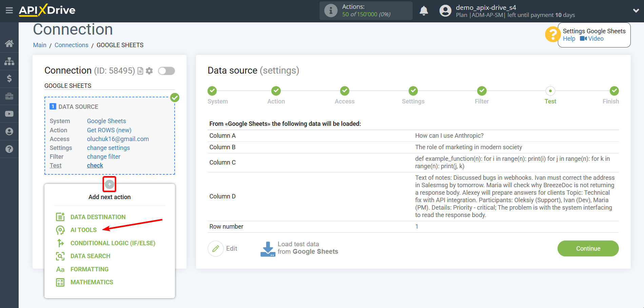The height and width of the screenshot is (308, 644).
Task: Click the oluchuk16@gmail.com access link
Action: click(118, 139)
